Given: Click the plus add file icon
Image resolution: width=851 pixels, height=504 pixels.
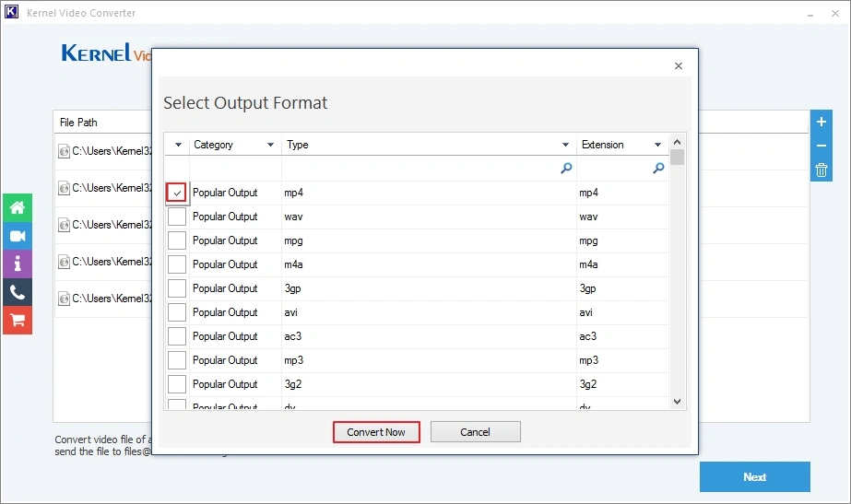Looking at the screenshot, I should (821, 122).
